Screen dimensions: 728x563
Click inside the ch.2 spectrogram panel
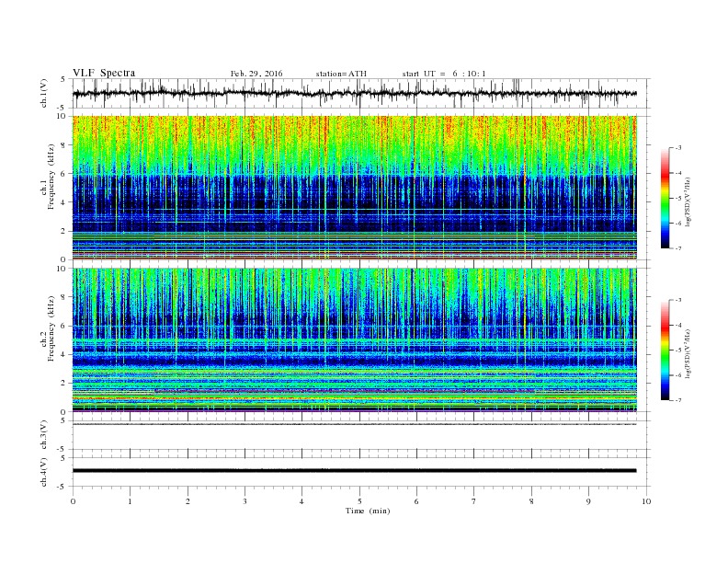354,340
